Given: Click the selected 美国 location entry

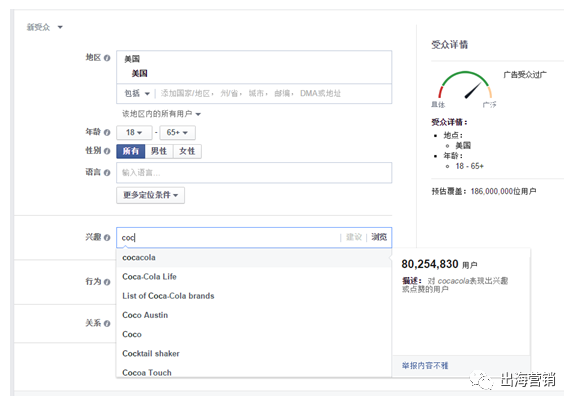Looking at the screenshot, I should click(x=139, y=74).
